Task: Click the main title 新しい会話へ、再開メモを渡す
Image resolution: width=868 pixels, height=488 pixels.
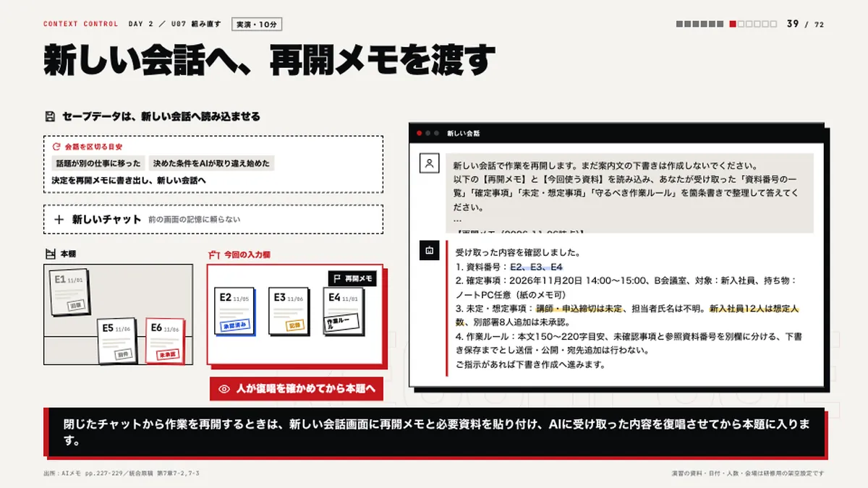Action: click(x=269, y=60)
